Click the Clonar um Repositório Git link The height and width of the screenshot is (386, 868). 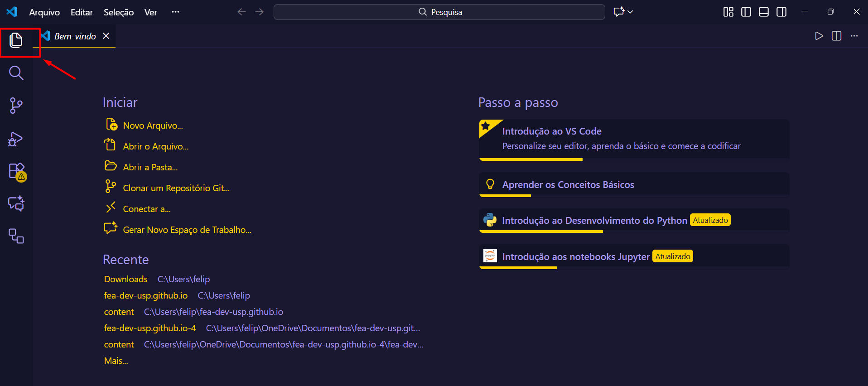coord(176,188)
